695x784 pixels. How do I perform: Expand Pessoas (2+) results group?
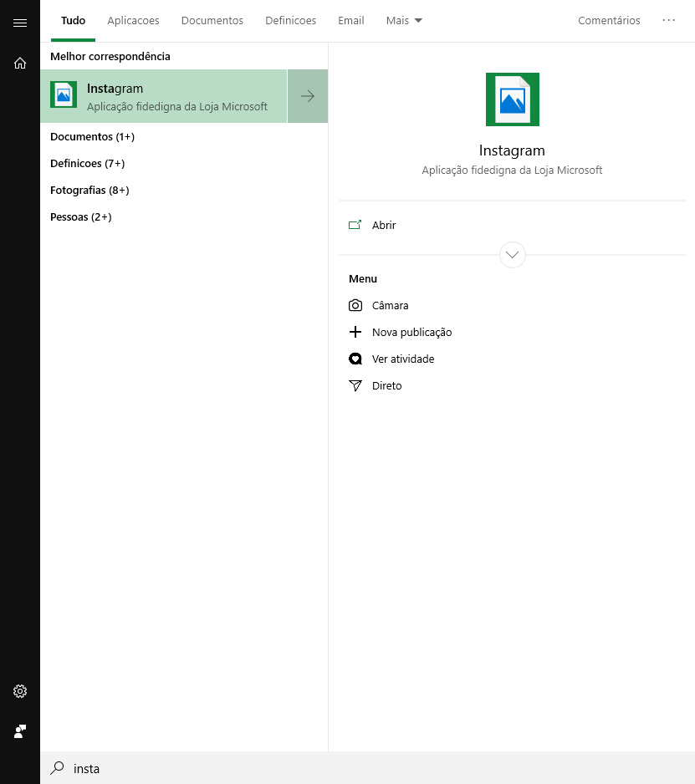(80, 217)
